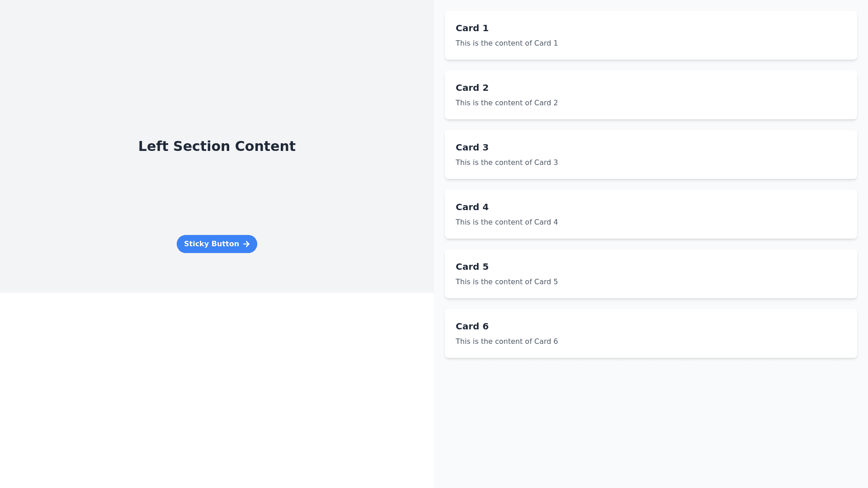Select the Card 3 title
The image size is (868, 488).
pos(472,147)
